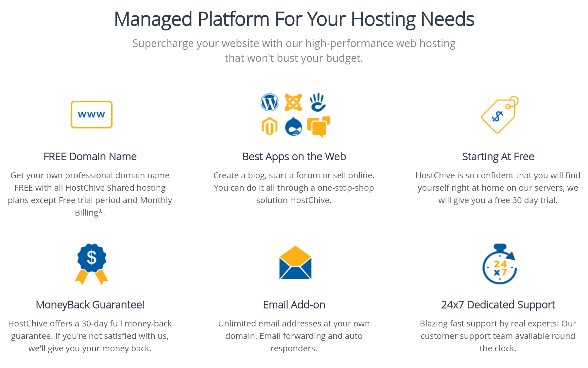Select the Best Apps on the Web heading
588x368 pixels.
pyautogui.click(x=294, y=157)
